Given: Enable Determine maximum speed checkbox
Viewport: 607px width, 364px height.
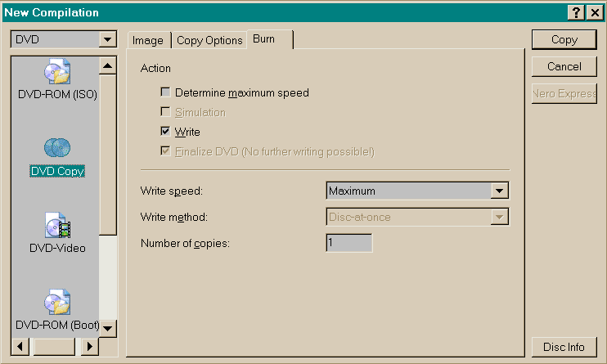Looking at the screenshot, I should 166,93.
